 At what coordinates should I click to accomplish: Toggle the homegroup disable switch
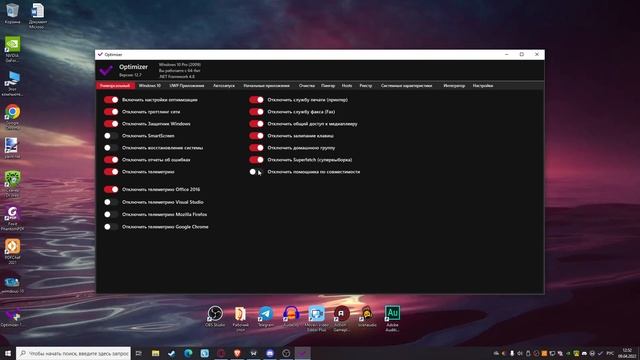click(256, 148)
